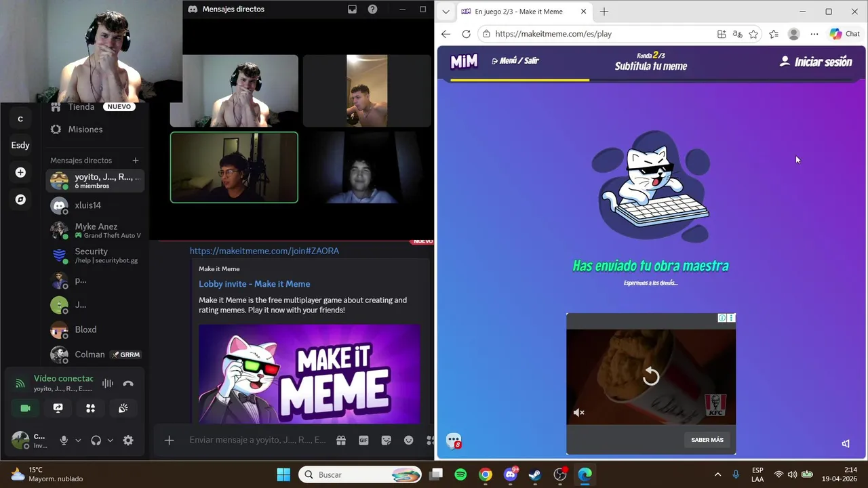The width and height of the screenshot is (868, 488).
Task: Unmute the KFC ad video
Action: tap(578, 412)
